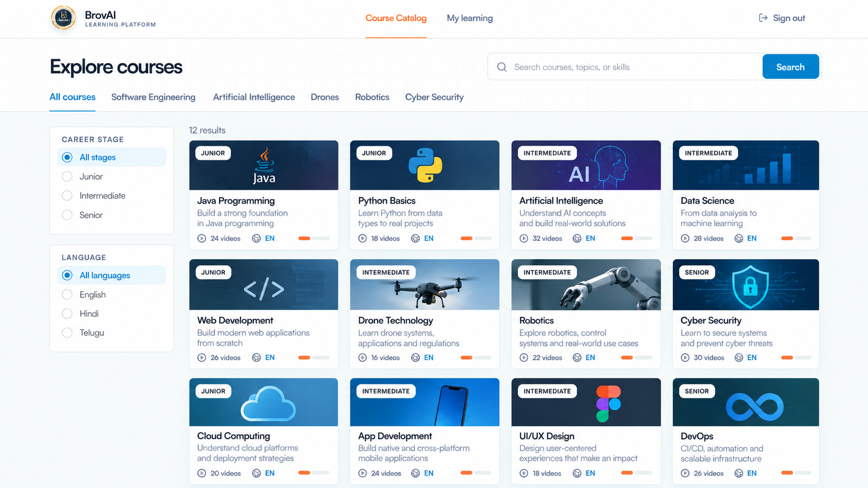Screen dimensions: 868x488
Task: Click play icon next to 22 videos
Action: 524,358
